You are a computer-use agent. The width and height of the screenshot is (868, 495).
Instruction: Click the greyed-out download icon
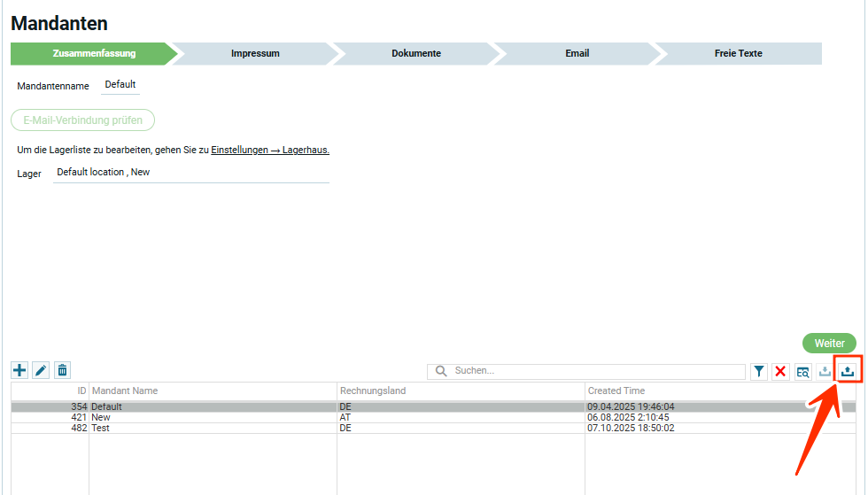tap(825, 372)
